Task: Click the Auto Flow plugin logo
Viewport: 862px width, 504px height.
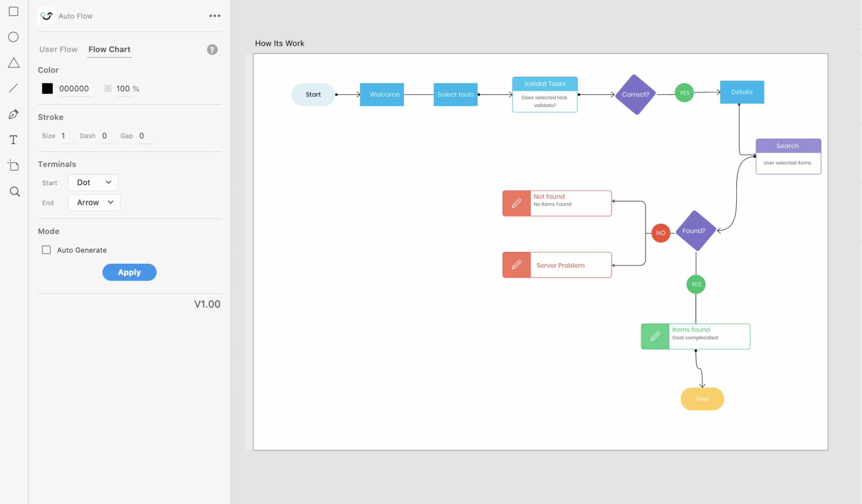Action: coord(46,16)
